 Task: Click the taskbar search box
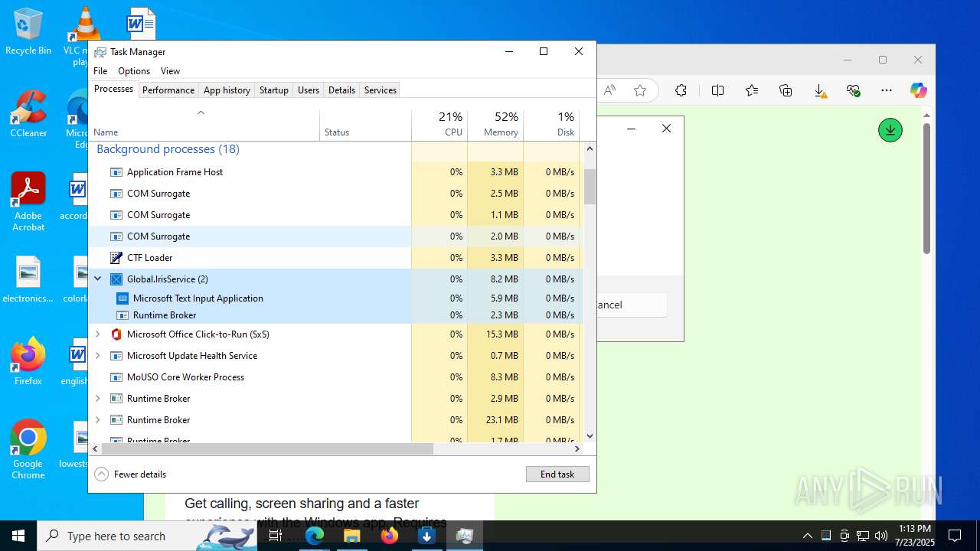[x=147, y=536]
